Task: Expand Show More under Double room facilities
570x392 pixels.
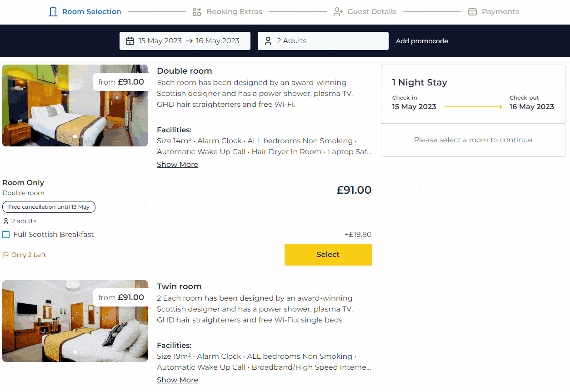Action: 177,164
